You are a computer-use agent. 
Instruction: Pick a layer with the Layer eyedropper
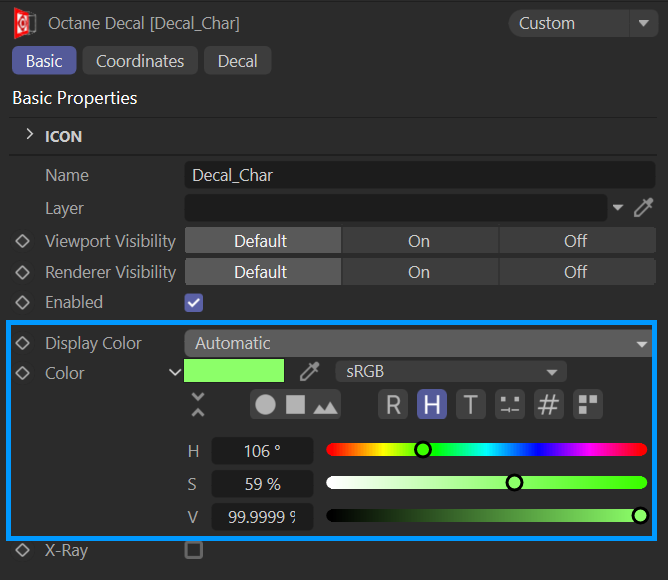coord(644,207)
